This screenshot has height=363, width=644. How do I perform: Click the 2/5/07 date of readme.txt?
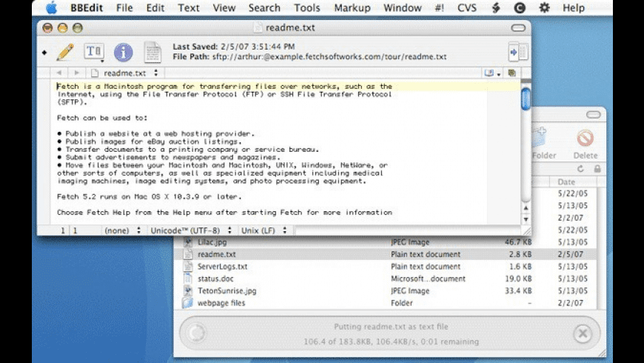[570, 254]
